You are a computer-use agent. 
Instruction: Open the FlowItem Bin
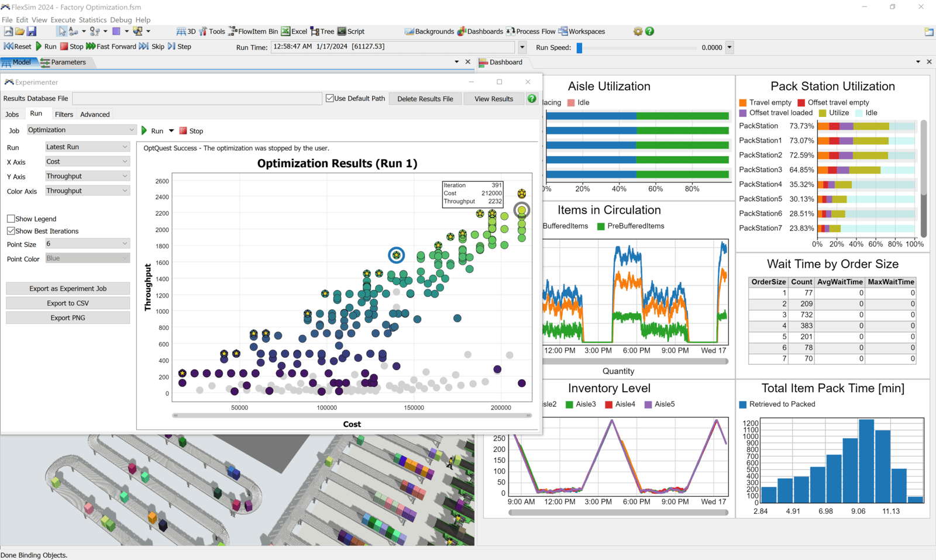[x=253, y=32]
